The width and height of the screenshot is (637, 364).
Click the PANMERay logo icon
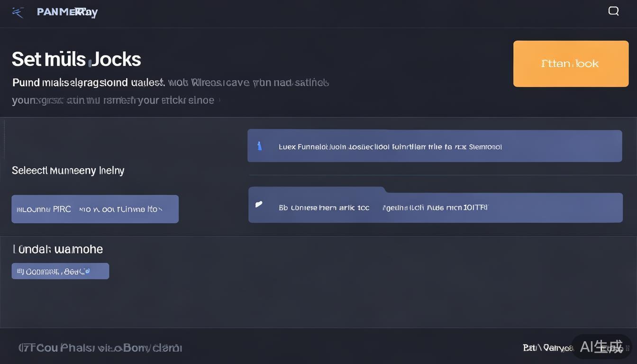pyautogui.click(x=18, y=12)
